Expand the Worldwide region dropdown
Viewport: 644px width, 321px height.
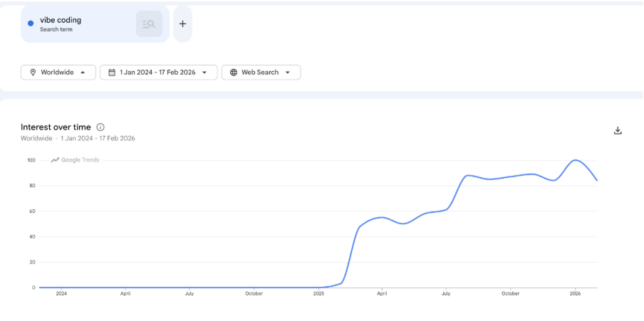click(x=83, y=73)
